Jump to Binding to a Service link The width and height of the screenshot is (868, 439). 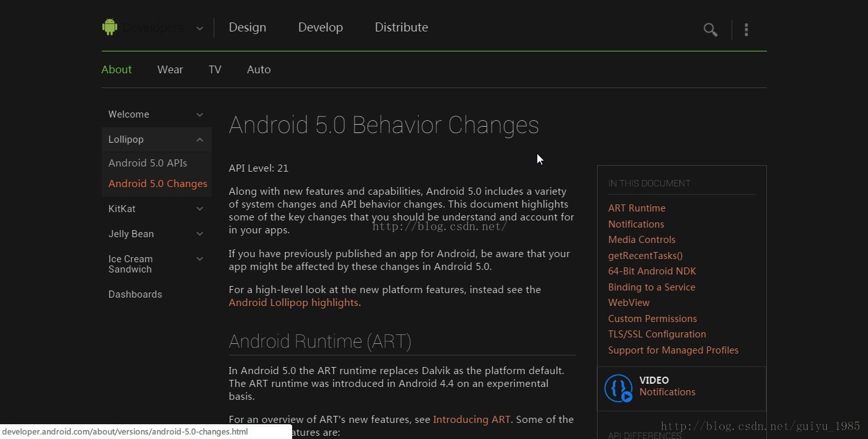(x=652, y=287)
